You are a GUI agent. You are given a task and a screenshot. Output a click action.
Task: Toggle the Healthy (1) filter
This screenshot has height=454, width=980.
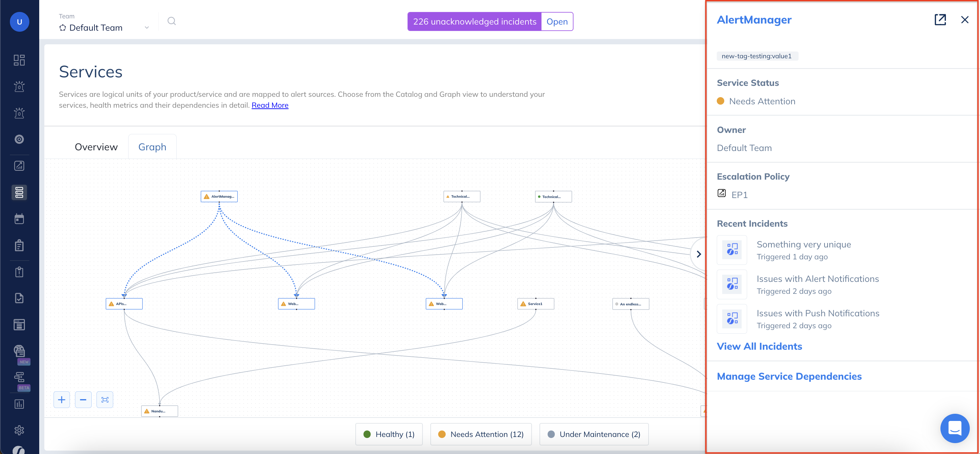389,434
